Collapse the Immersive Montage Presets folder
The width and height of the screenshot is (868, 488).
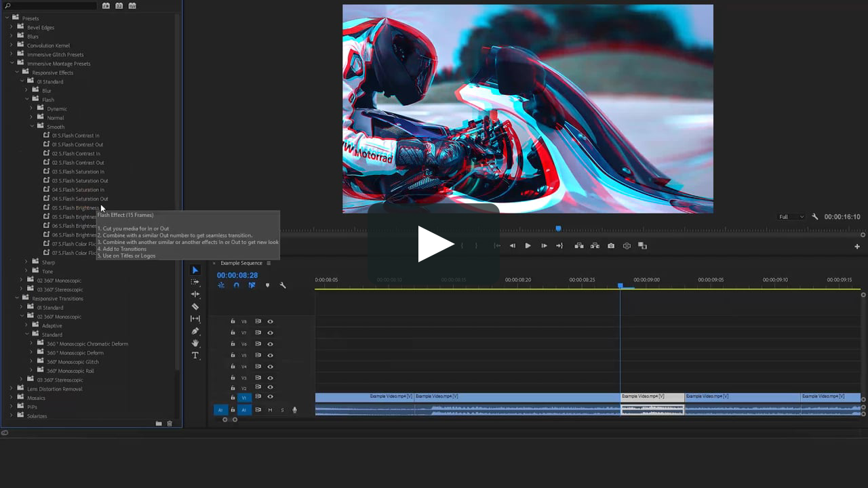[12, 63]
